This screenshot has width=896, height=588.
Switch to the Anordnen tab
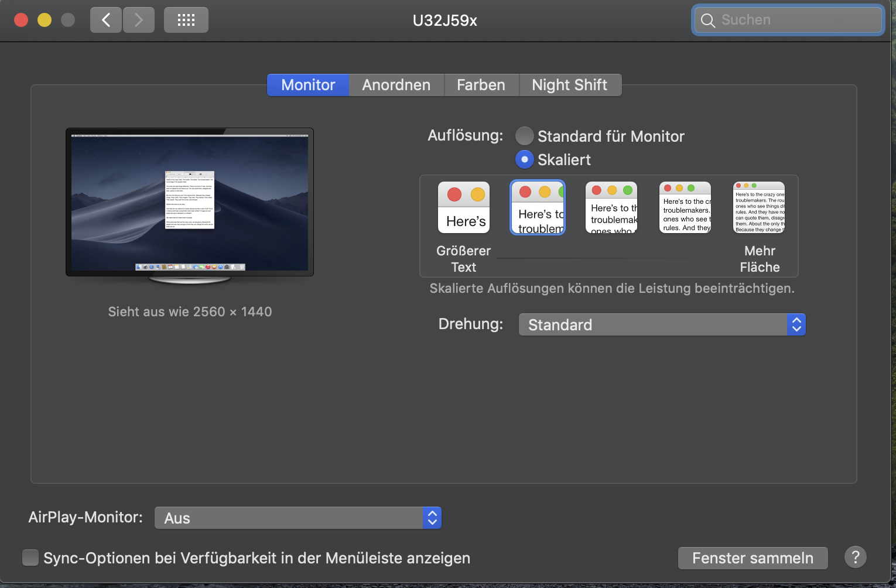click(x=396, y=85)
